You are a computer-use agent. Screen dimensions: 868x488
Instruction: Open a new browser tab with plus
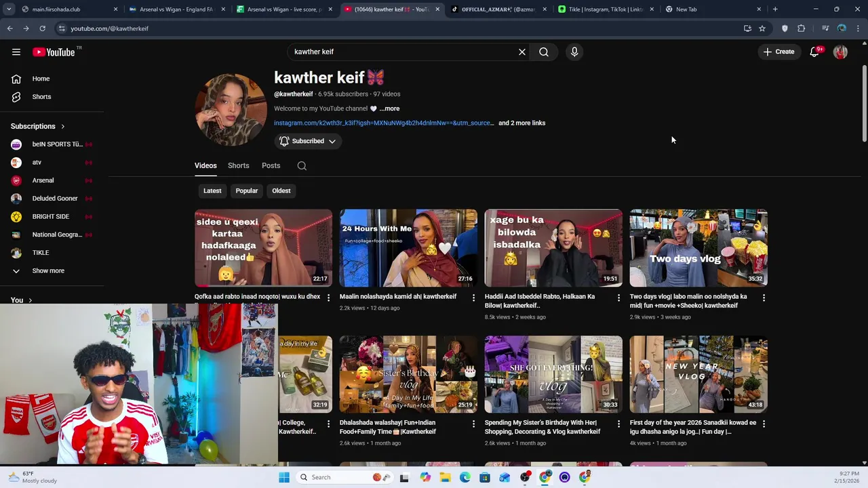click(775, 9)
